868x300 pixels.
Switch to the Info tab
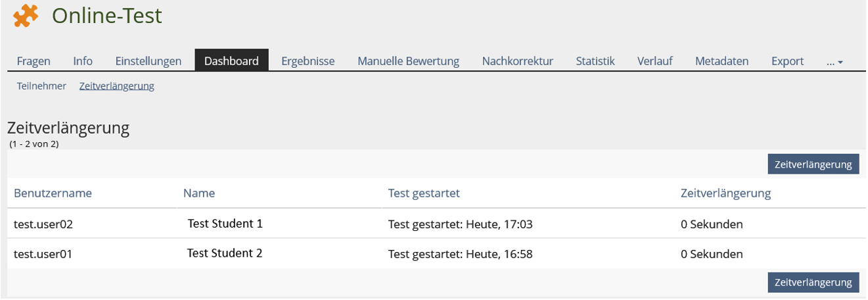(83, 61)
